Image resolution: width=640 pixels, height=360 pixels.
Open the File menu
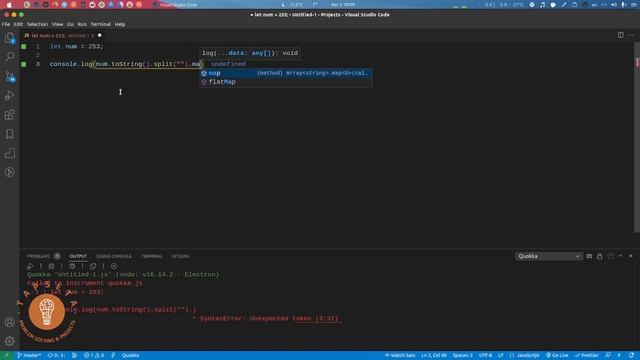pos(6,24)
